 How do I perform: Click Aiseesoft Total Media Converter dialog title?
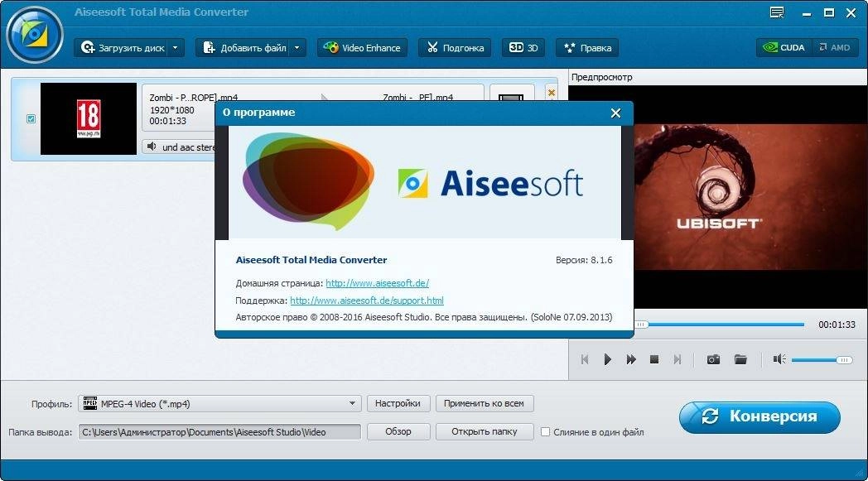(x=311, y=260)
